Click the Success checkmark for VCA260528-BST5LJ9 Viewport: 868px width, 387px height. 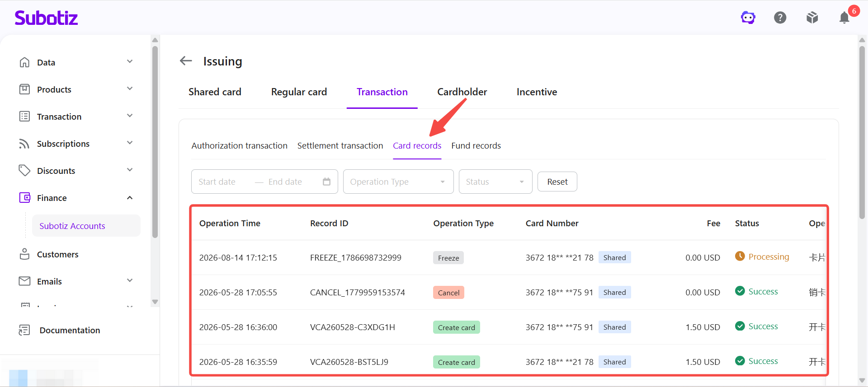click(740, 360)
